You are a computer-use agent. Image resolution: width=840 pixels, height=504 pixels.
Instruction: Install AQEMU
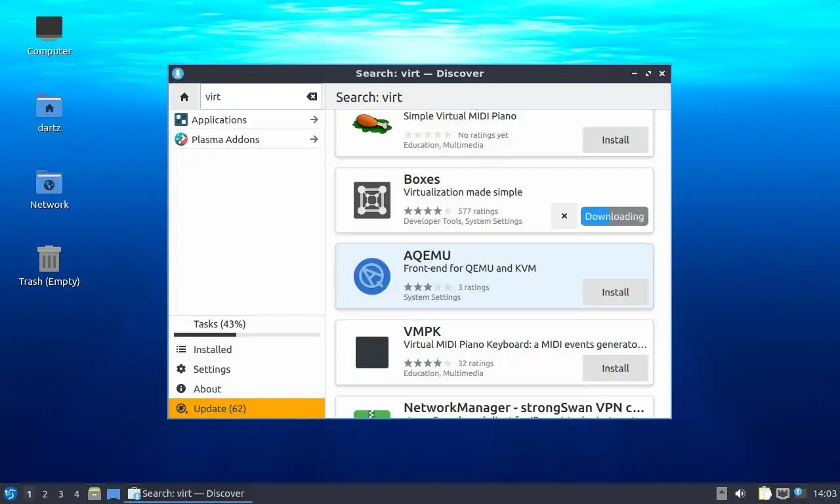(616, 292)
